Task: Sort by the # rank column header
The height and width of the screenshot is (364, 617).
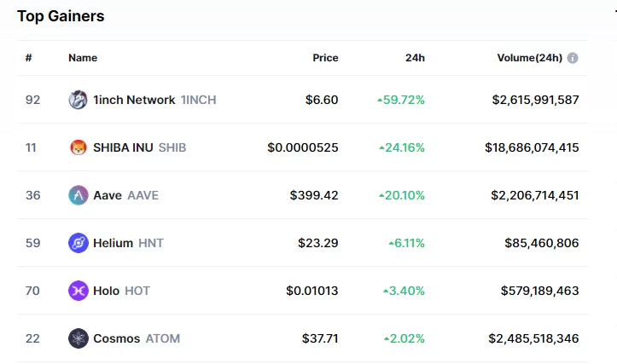Action: (29, 58)
